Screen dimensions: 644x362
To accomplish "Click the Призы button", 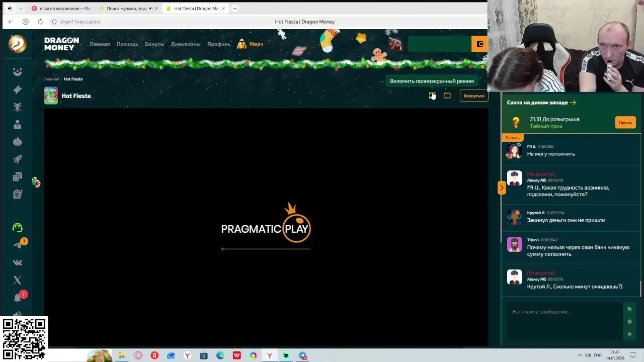I will pos(625,123).
